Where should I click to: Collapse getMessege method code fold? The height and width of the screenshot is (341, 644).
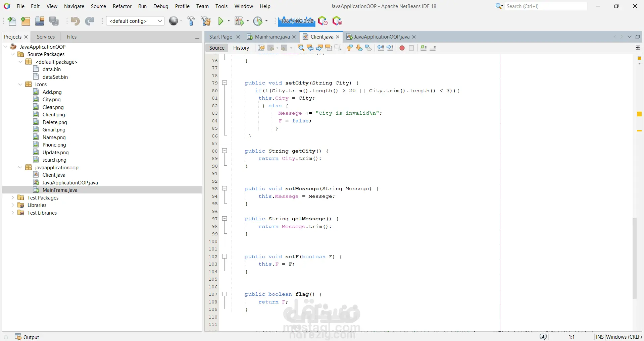tap(225, 219)
